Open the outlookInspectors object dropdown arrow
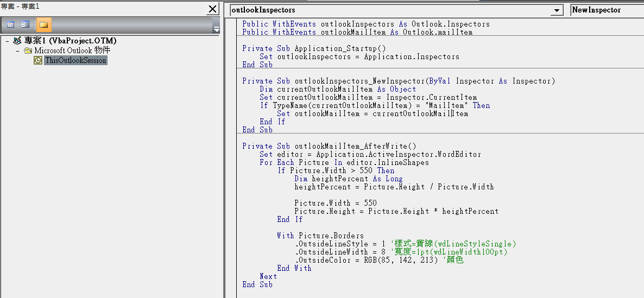The width and height of the screenshot is (644, 298). click(x=557, y=10)
